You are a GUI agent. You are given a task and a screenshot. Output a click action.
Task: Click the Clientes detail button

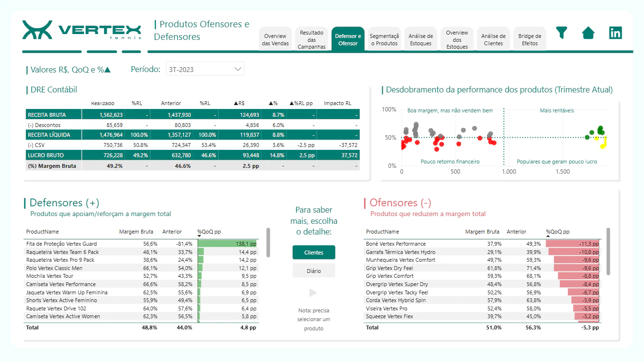click(x=314, y=253)
